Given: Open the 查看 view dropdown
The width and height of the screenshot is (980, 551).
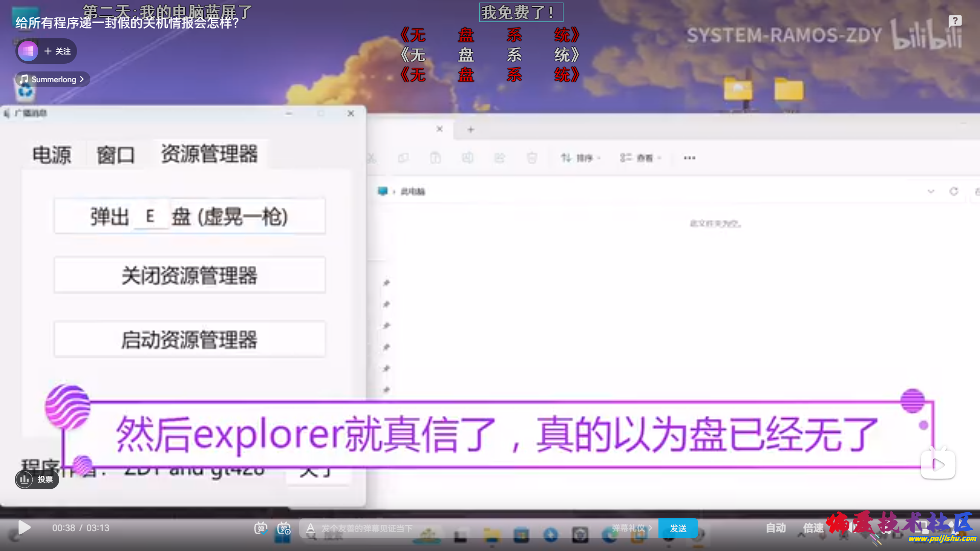Looking at the screenshot, I should 639,158.
